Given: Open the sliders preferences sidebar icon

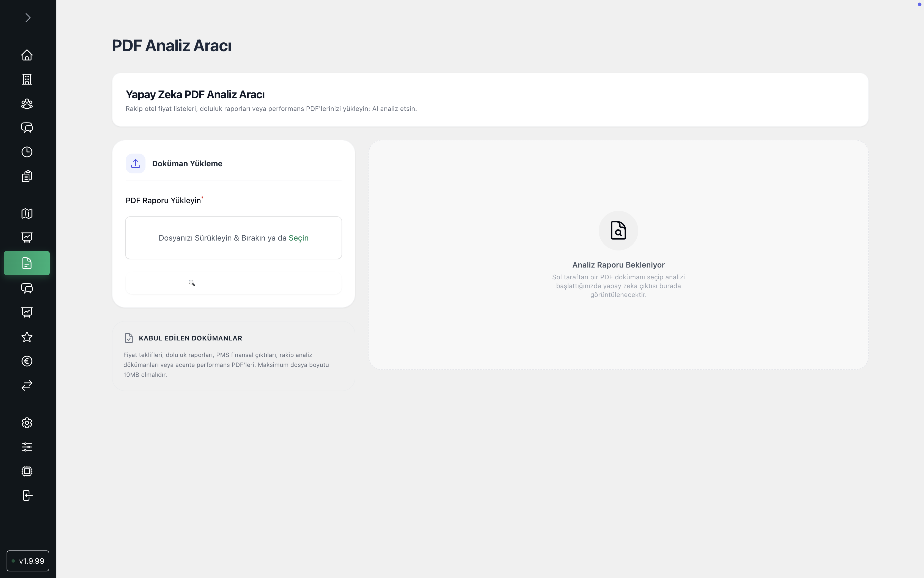Looking at the screenshot, I should point(27,447).
